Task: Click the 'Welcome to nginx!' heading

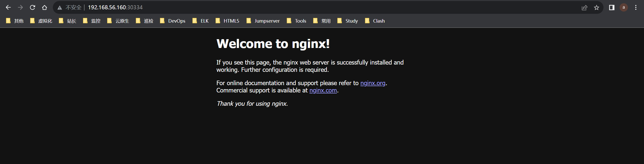Action: (273, 44)
